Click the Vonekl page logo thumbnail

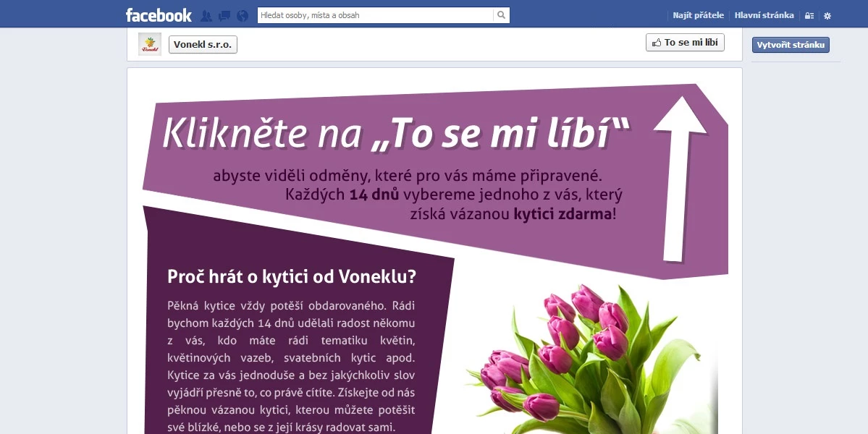[149, 44]
